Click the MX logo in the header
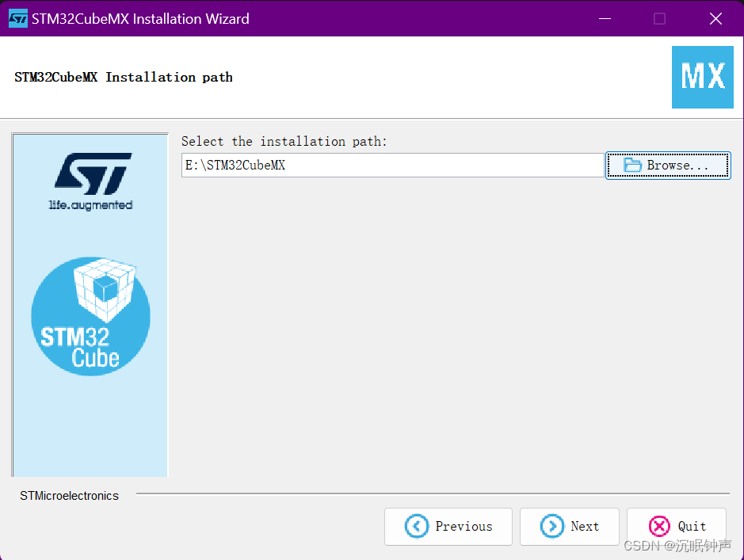 coord(703,77)
